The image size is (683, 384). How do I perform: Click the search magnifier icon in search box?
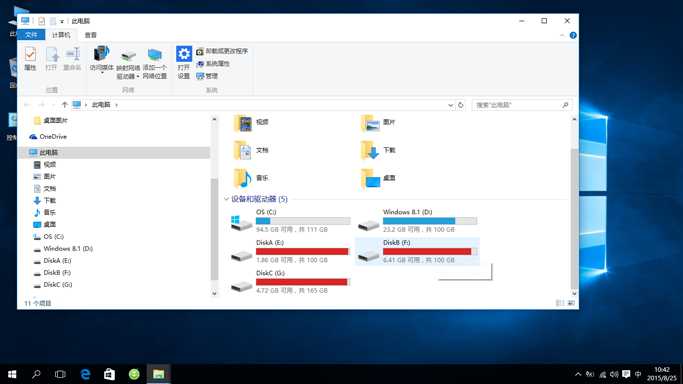coord(565,105)
